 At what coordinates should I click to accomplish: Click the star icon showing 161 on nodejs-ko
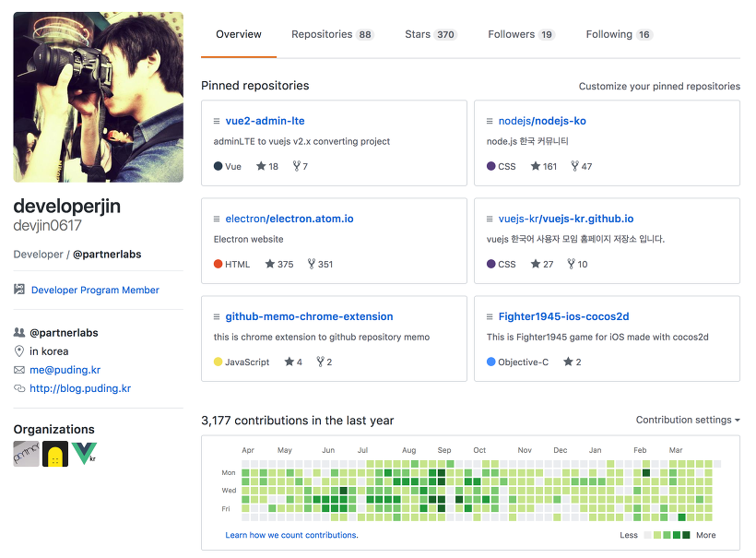(x=535, y=166)
